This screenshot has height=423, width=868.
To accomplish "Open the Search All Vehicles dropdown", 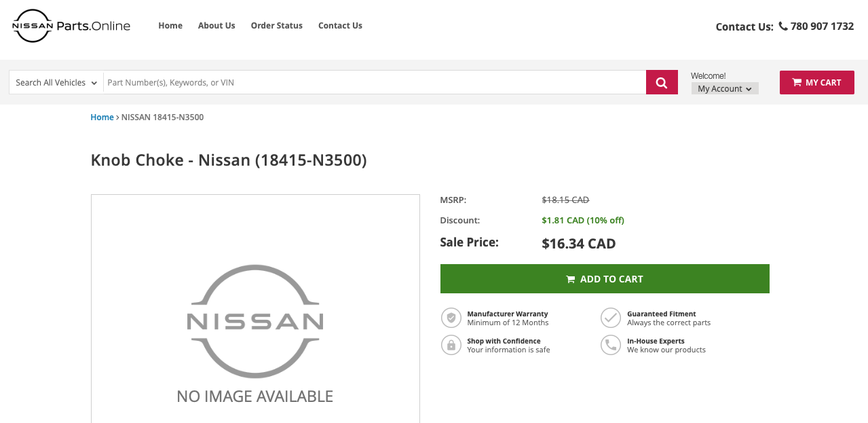I will coord(56,82).
